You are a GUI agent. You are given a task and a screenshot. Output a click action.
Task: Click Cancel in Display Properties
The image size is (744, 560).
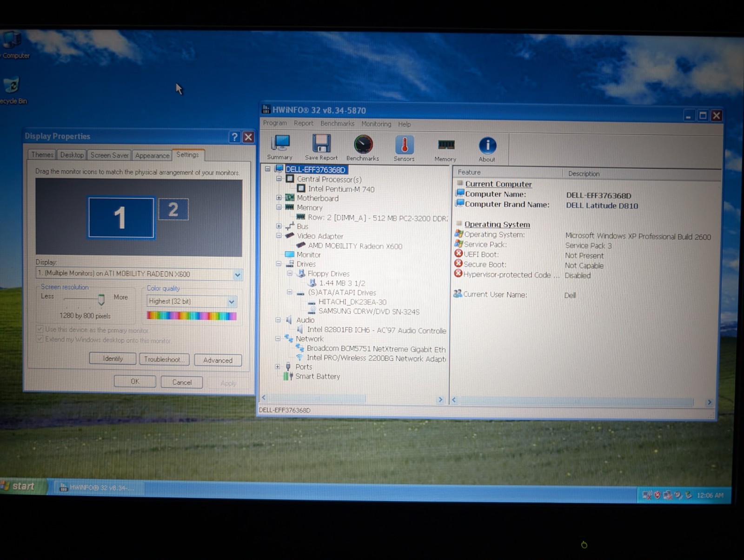[x=182, y=382]
